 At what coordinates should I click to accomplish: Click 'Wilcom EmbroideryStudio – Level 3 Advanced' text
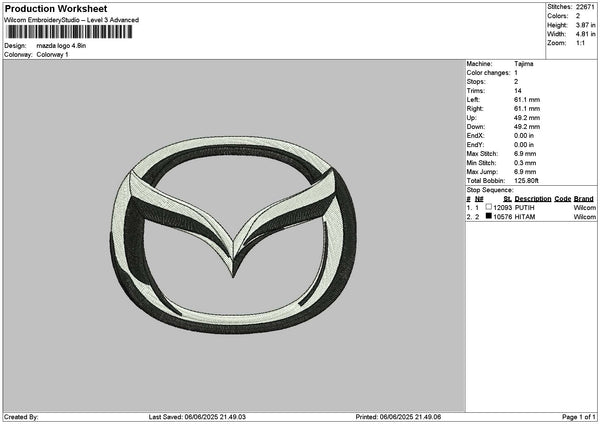(x=72, y=20)
